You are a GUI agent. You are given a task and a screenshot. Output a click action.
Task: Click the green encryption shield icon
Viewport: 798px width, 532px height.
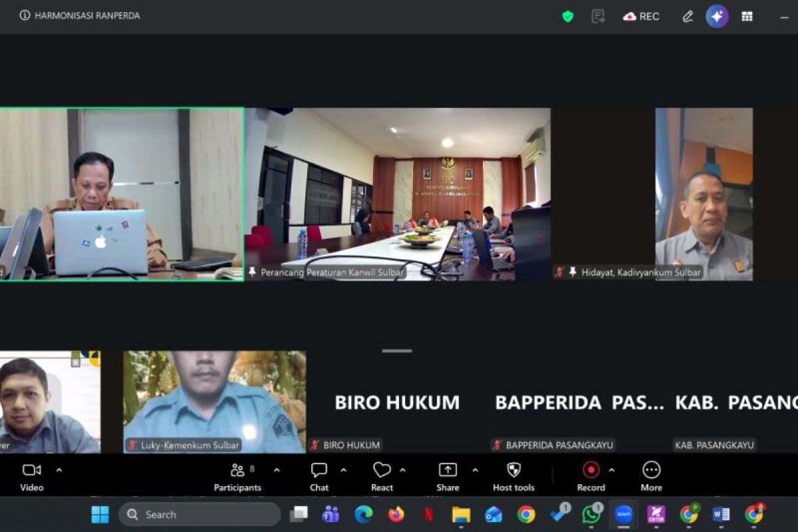(x=568, y=16)
